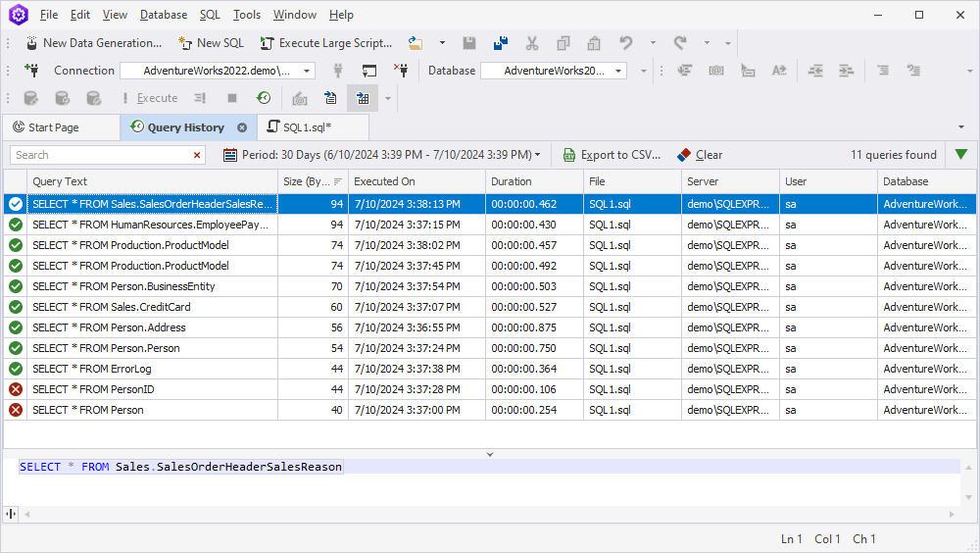Expand the Redo history dropdown

707,43
